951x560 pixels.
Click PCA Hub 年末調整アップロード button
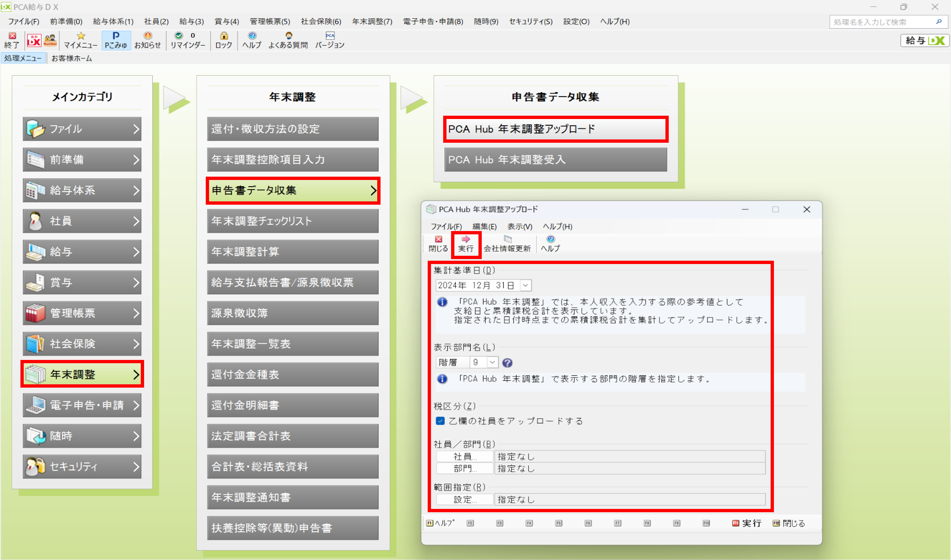(555, 129)
